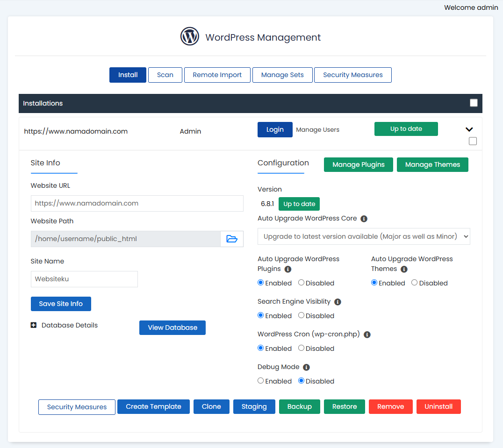The image size is (503, 448).
Task: Open bottom Security Measures button
Action: click(77, 407)
